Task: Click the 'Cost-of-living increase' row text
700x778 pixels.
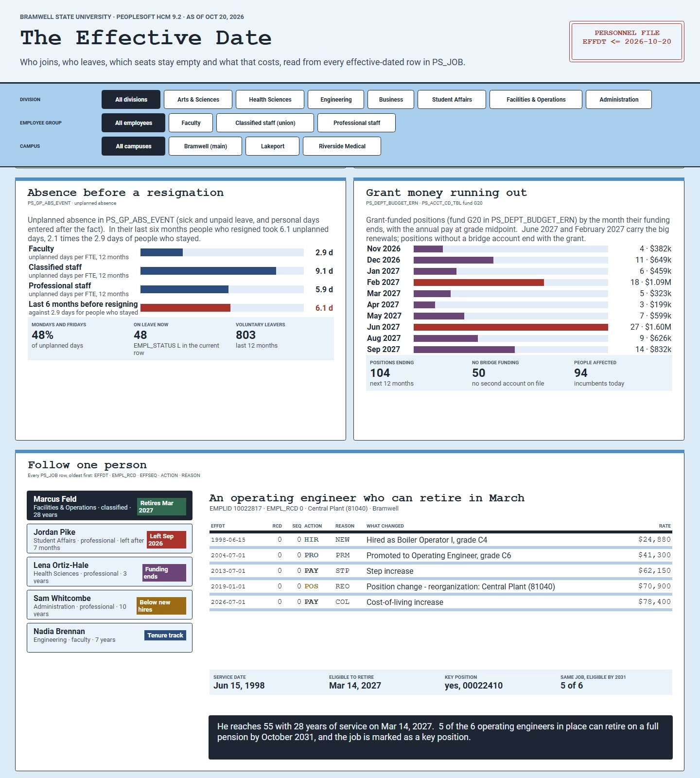Action: [x=405, y=602]
